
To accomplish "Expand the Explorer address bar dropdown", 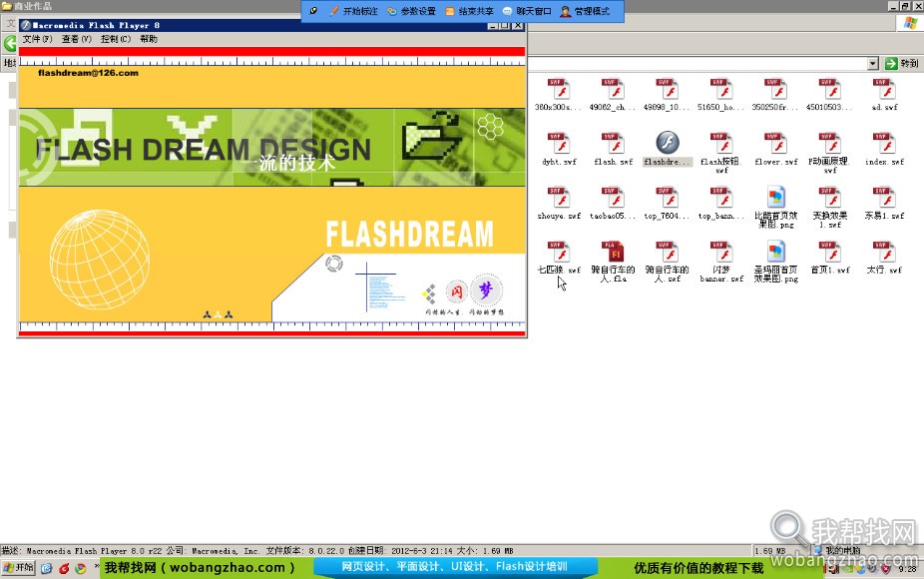I will 873,63.
